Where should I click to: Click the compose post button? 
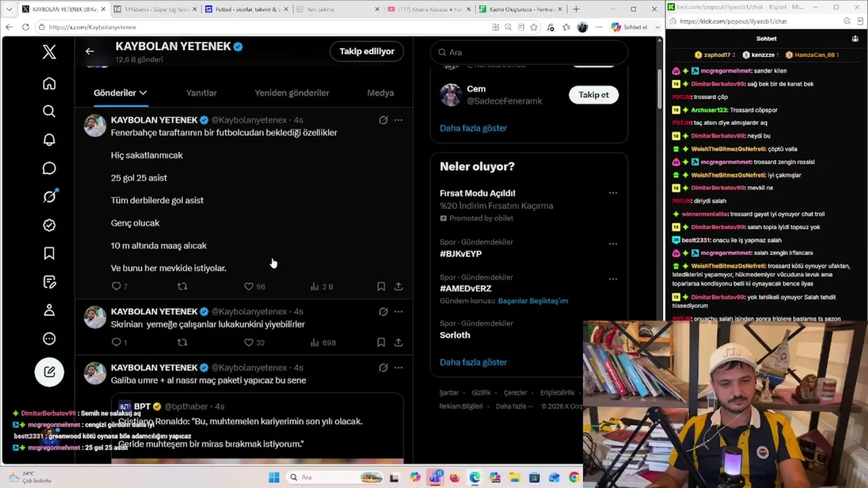[50, 371]
